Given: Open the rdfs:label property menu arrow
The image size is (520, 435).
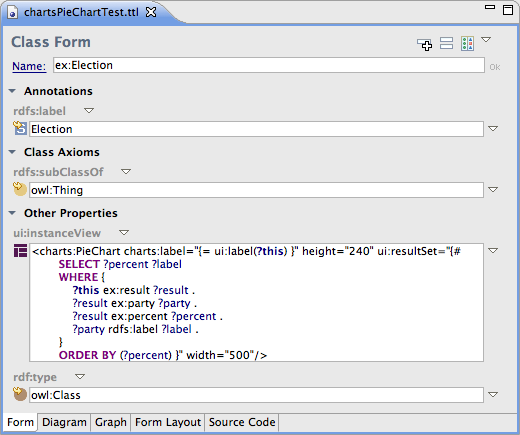Looking at the screenshot, I should [89, 110].
